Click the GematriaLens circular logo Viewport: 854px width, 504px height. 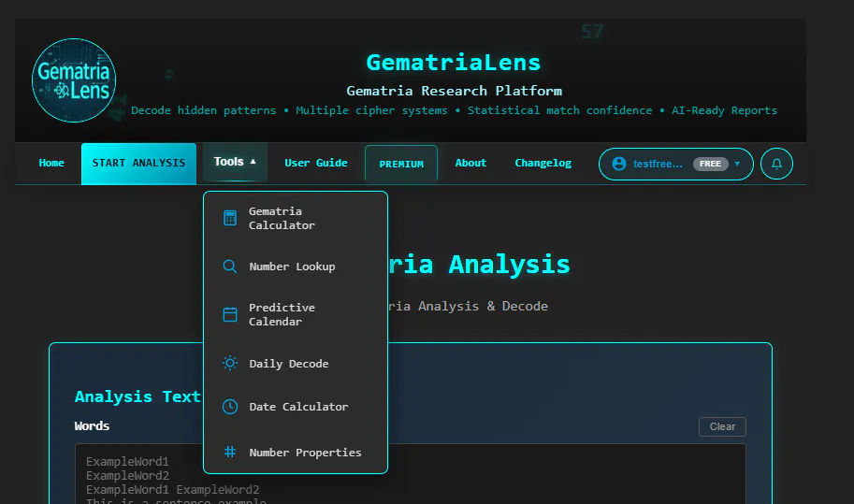[x=74, y=80]
